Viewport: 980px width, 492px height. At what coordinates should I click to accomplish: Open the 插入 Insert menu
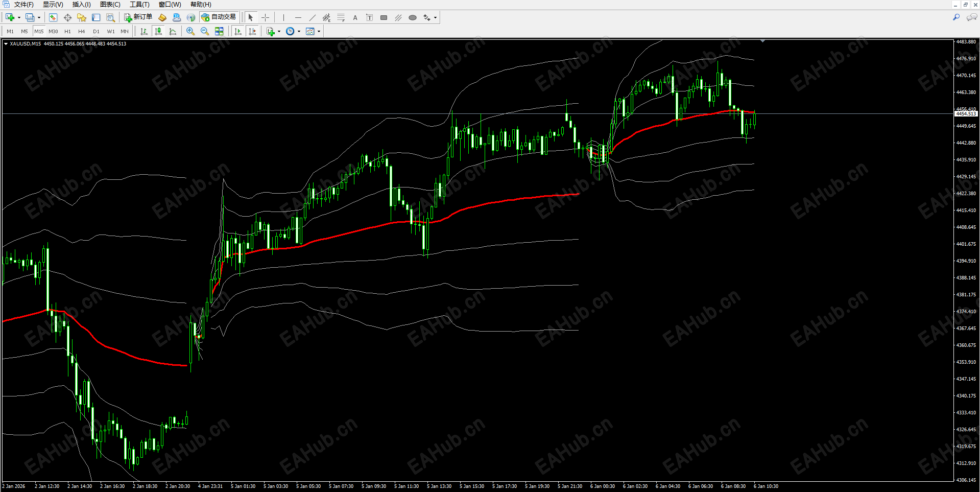(81, 5)
